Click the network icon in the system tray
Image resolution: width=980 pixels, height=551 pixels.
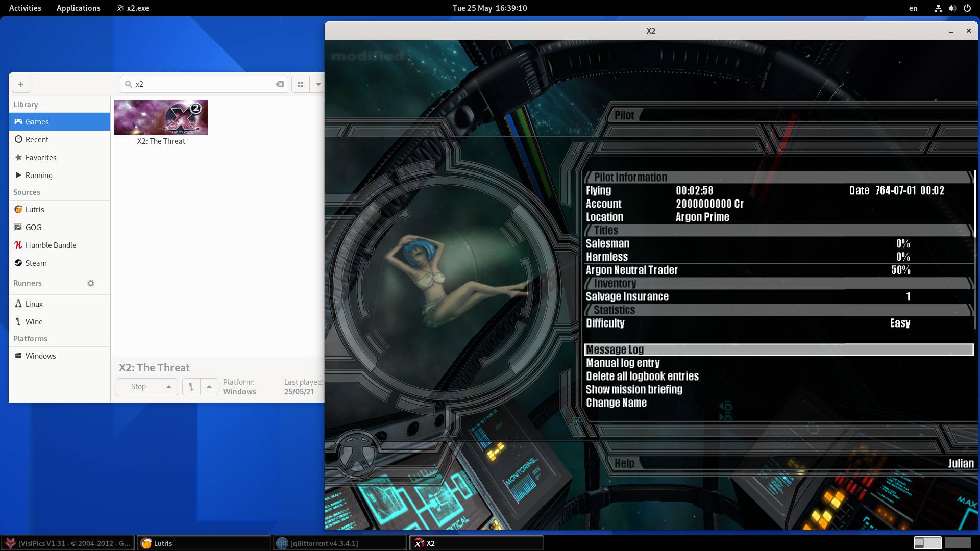(x=938, y=8)
